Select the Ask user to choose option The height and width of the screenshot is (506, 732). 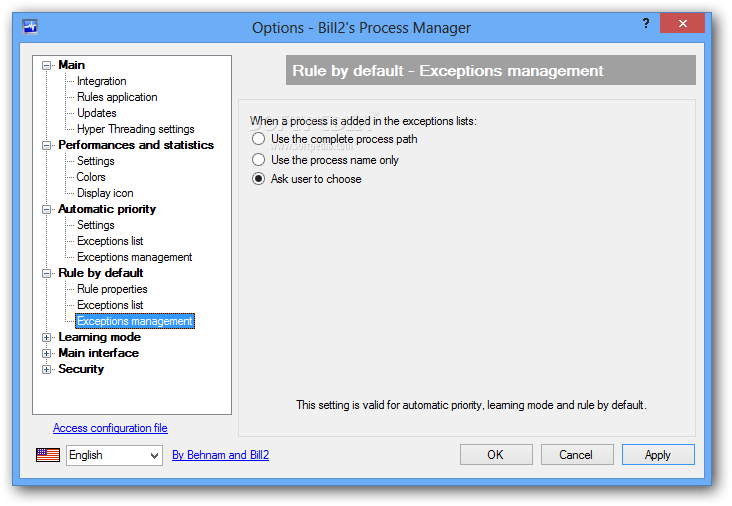pyautogui.click(x=258, y=179)
